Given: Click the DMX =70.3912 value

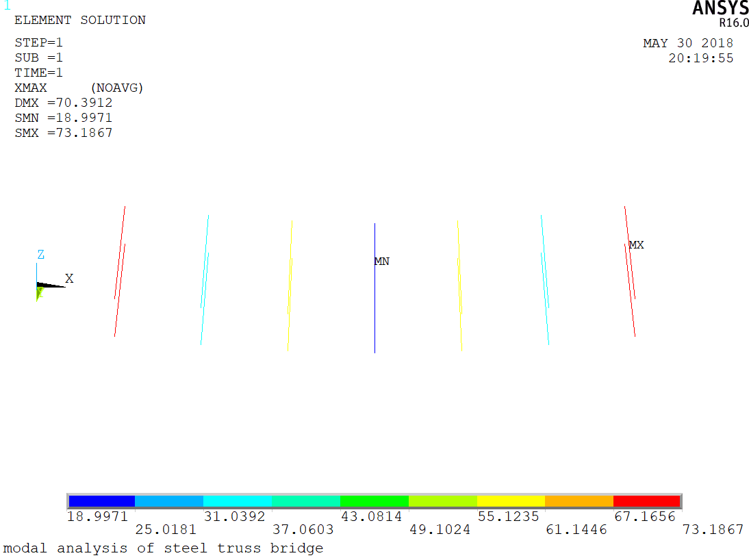Looking at the screenshot, I should [64, 102].
